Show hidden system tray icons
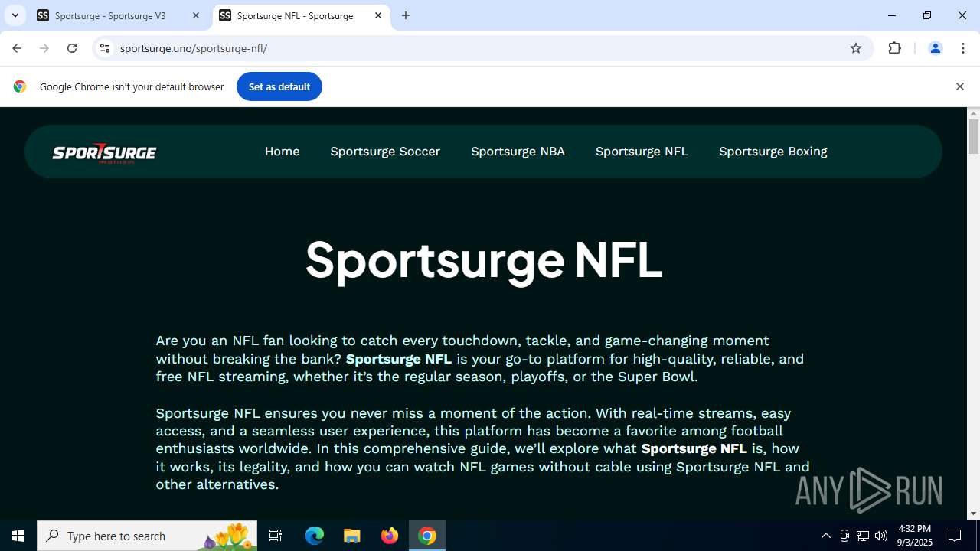Screen dimensions: 980x551 825,536
